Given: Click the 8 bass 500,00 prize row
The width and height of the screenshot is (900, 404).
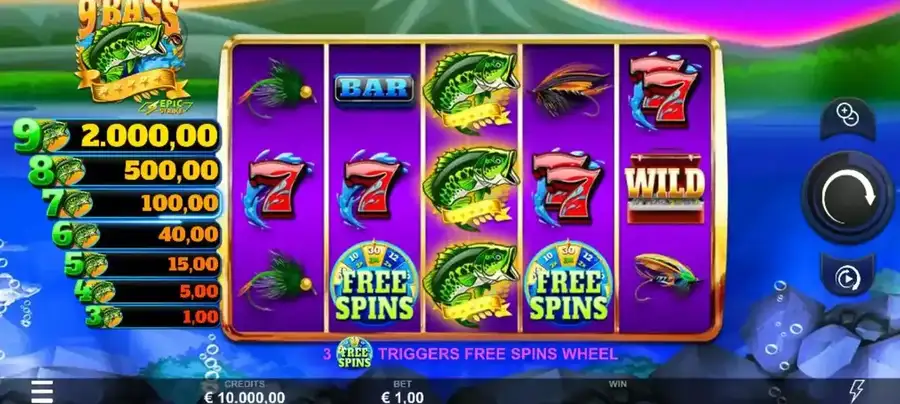Looking at the screenshot, I should click(x=124, y=170).
